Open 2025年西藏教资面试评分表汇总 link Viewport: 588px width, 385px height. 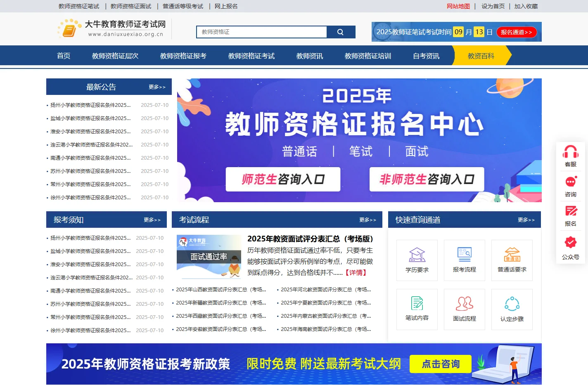[x=221, y=316]
